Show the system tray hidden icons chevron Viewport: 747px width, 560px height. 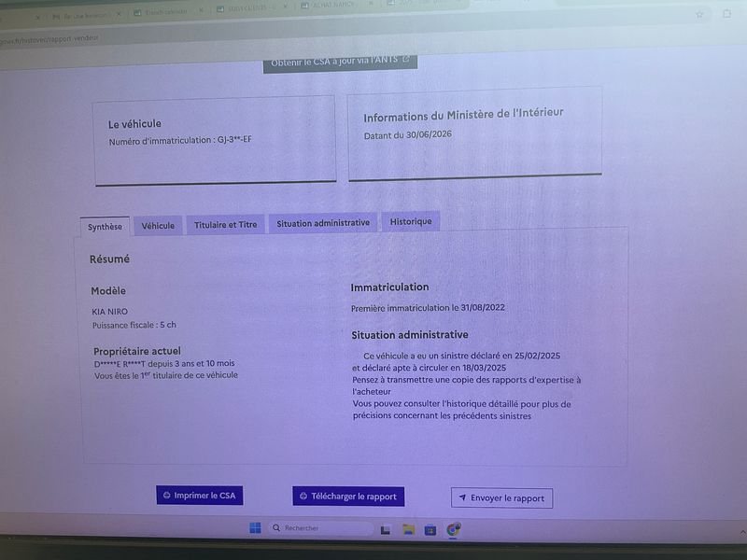pyautogui.click(x=742, y=532)
